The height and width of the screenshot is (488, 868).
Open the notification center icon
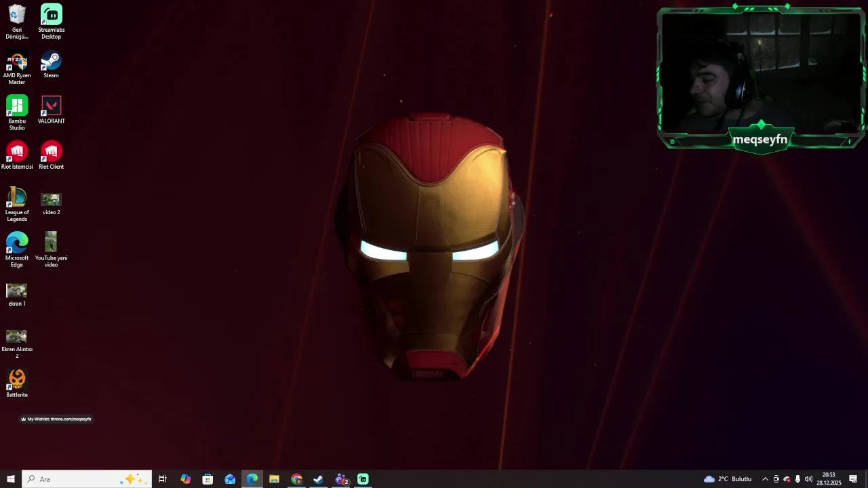tap(853, 479)
